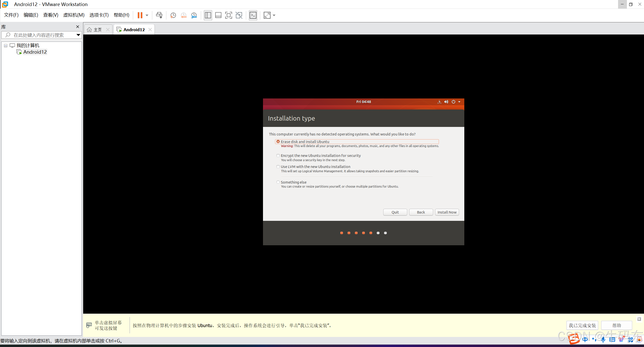Viewport: 644px width, 347px height.
Task: Select the Something else radio option
Action: [278, 182]
